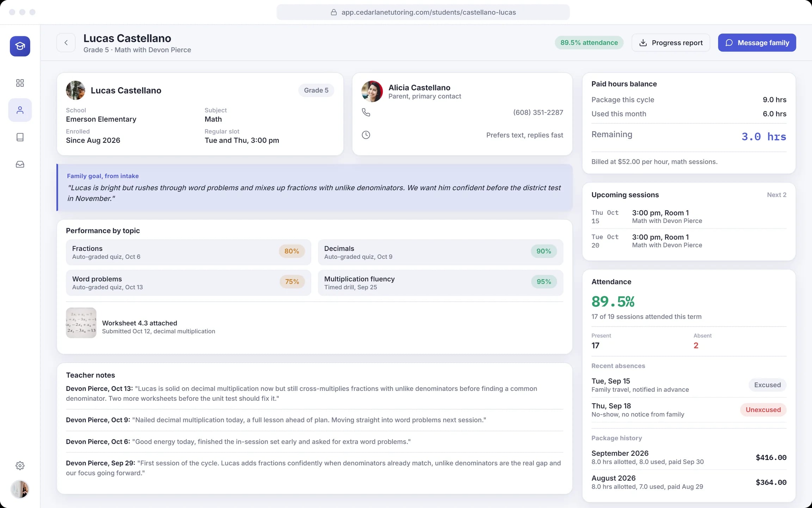Select the Tue Oct 20 upcoming session
The width and height of the screenshot is (812, 508).
689,241
